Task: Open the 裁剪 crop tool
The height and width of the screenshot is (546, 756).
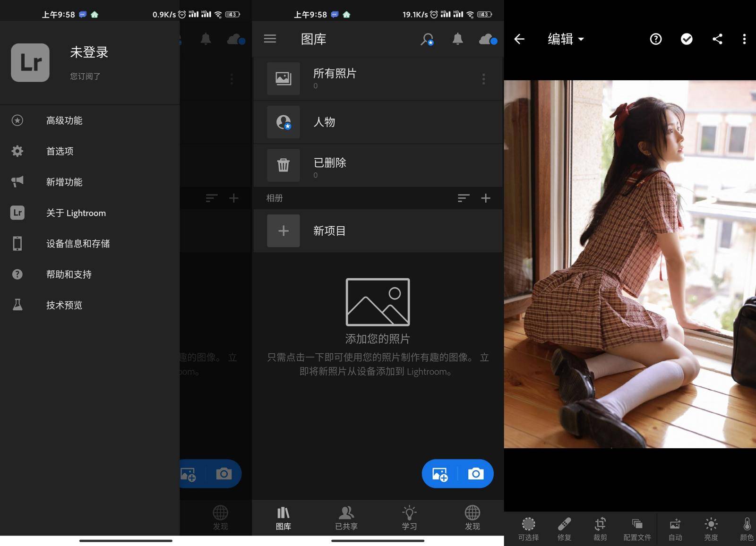Action: point(600,528)
